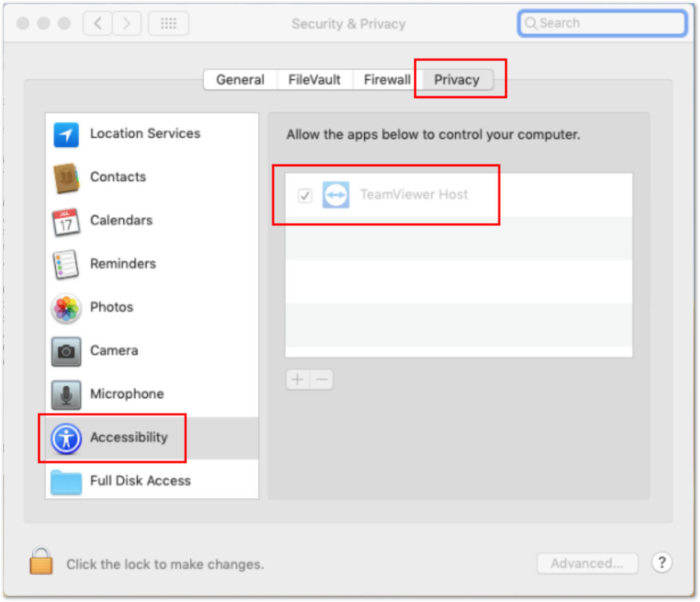Switch to the General tab

coord(240,80)
